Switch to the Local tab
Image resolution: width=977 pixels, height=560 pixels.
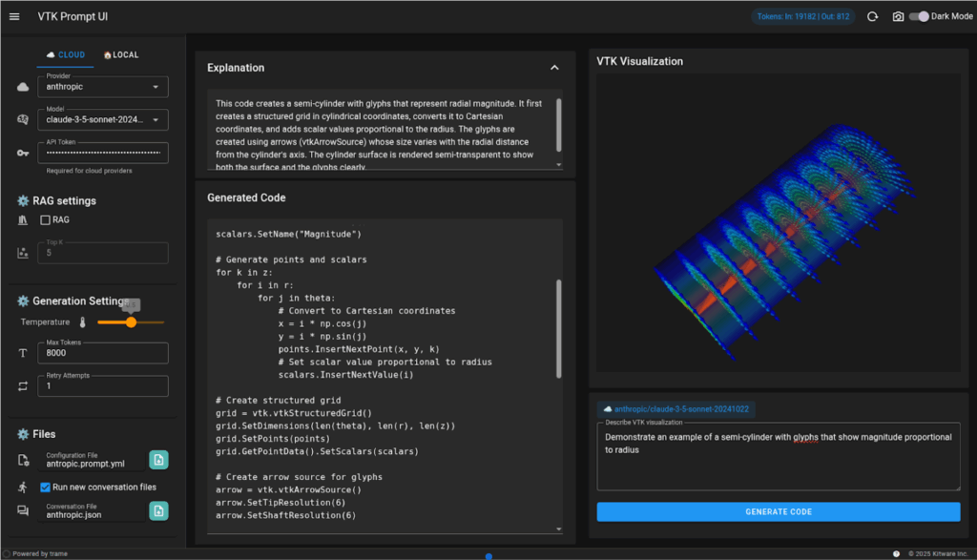[x=121, y=55]
